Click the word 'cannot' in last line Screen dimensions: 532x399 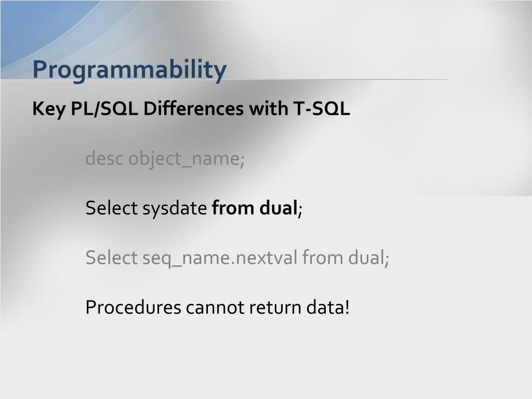pos(215,308)
